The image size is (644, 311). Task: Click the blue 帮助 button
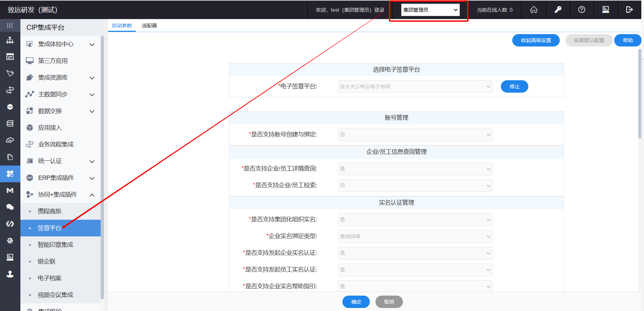(628, 40)
